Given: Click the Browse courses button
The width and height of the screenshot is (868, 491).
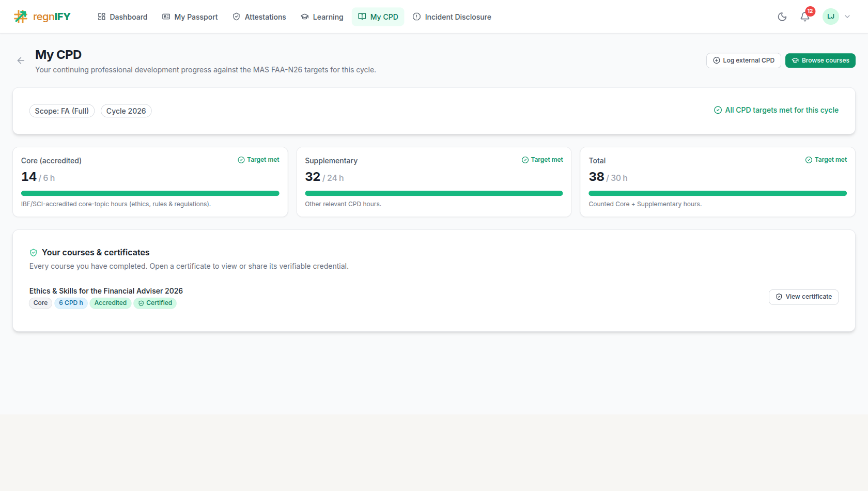Looking at the screenshot, I should [820, 60].
